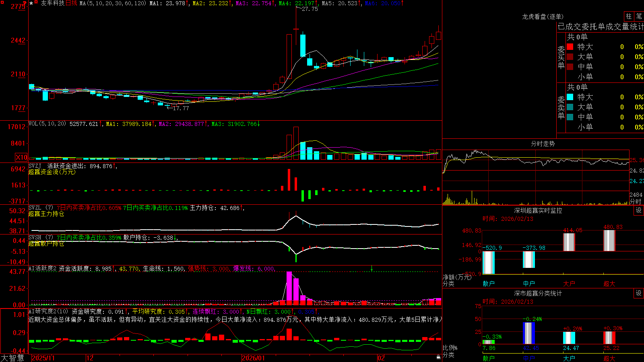Screen dimensions: 644x362
Task: Click the 友车科技 stock name
Action: [53, 3]
